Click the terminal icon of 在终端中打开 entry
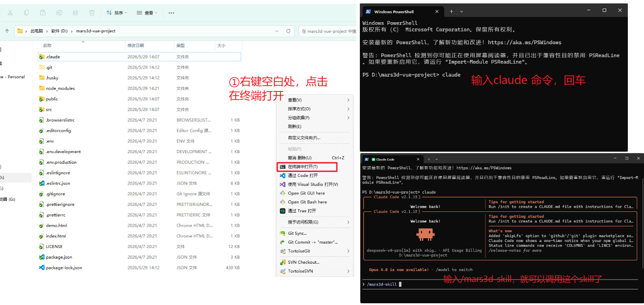This screenshot has height=305, width=644. (x=282, y=167)
